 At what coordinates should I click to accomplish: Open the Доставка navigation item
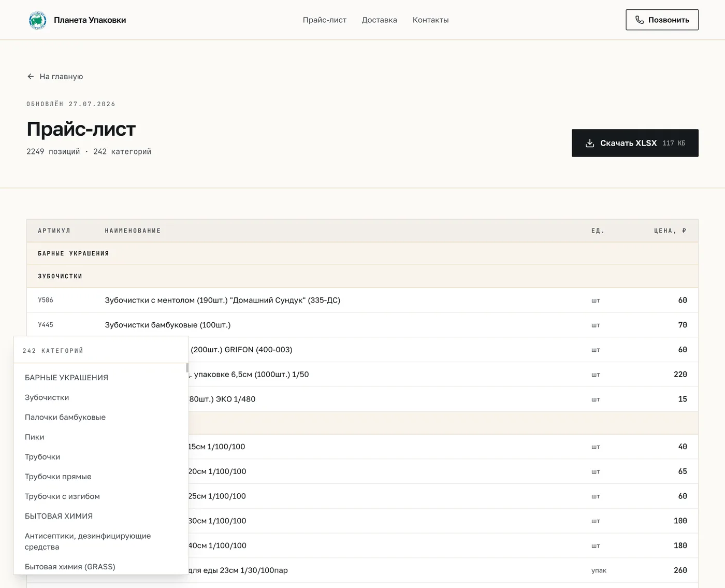tap(380, 20)
